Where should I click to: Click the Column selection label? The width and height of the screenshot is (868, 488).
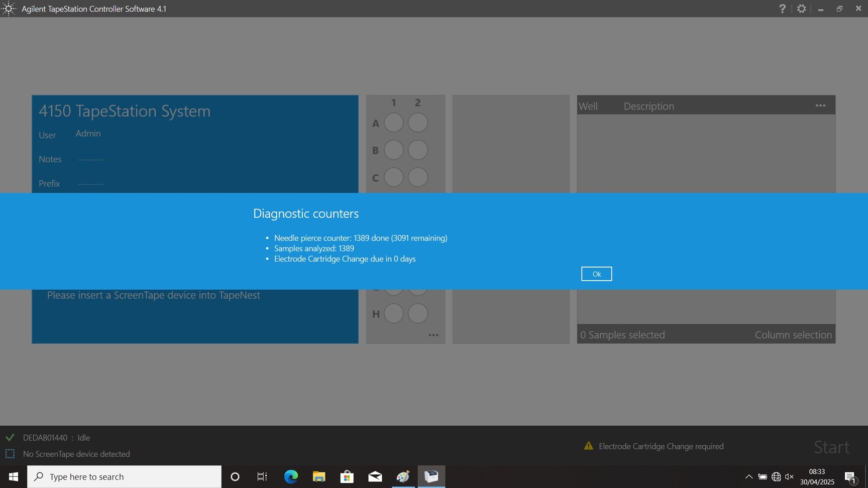[793, 335]
